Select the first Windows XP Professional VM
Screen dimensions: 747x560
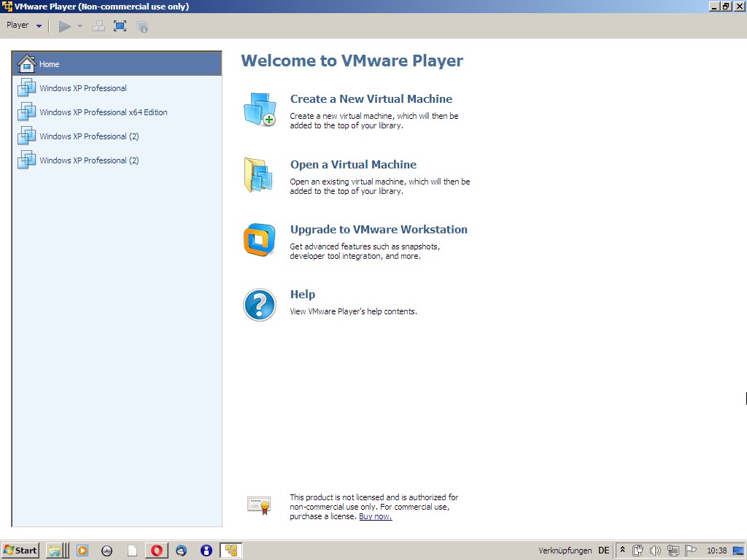click(82, 88)
